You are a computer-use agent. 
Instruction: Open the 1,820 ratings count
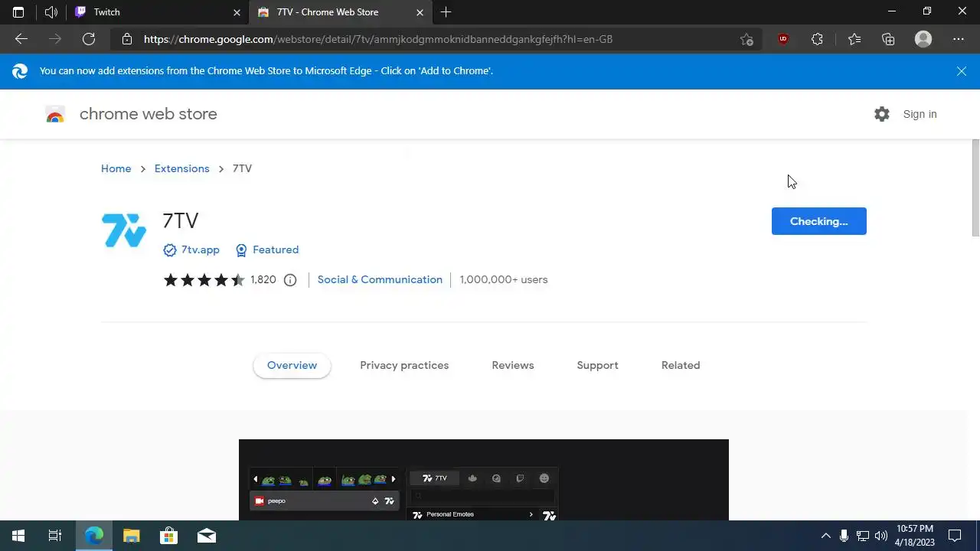pyautogui.click(x=263, y=280)
